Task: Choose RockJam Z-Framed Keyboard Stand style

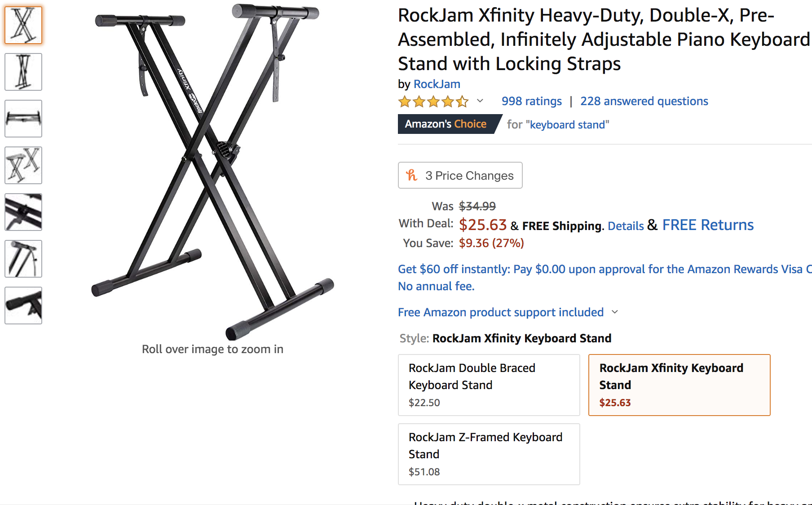Action: click(489, 454)
